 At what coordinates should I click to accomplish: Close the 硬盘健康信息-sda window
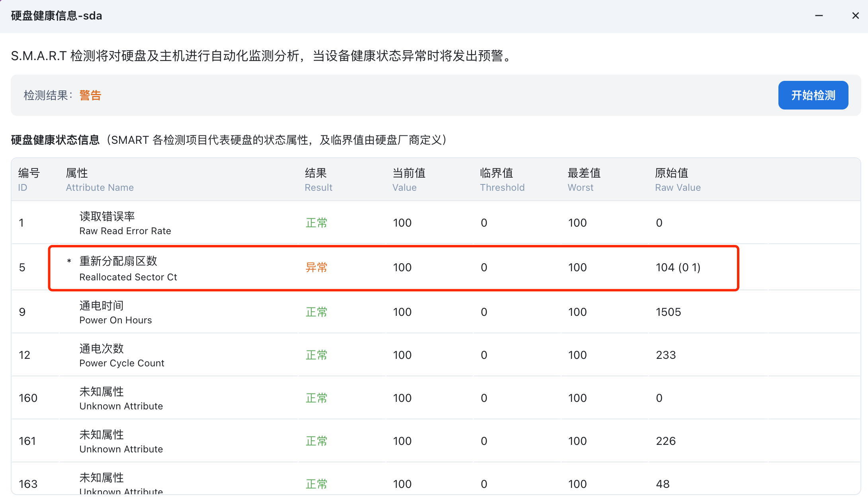pyautogui.click(x=855, y=16)
